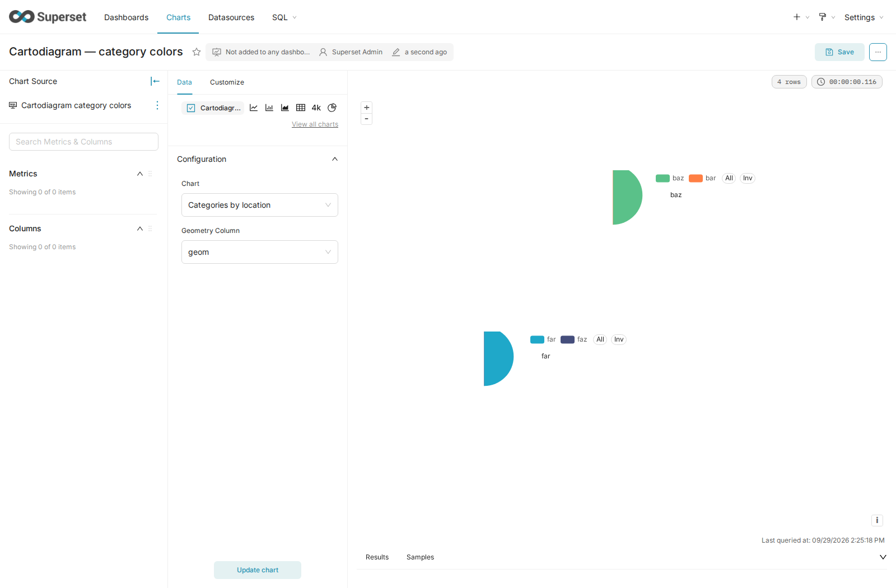Open the theme paint-roller menu
The height and width of the screenshot is (588, 896).
tap(827, 17)
